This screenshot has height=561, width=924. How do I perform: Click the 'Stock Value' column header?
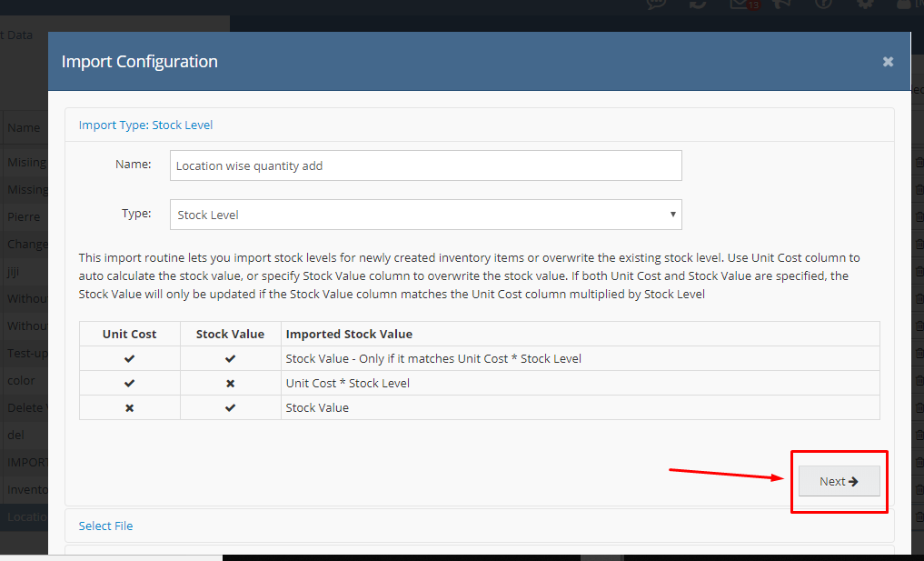pos(231,334)
